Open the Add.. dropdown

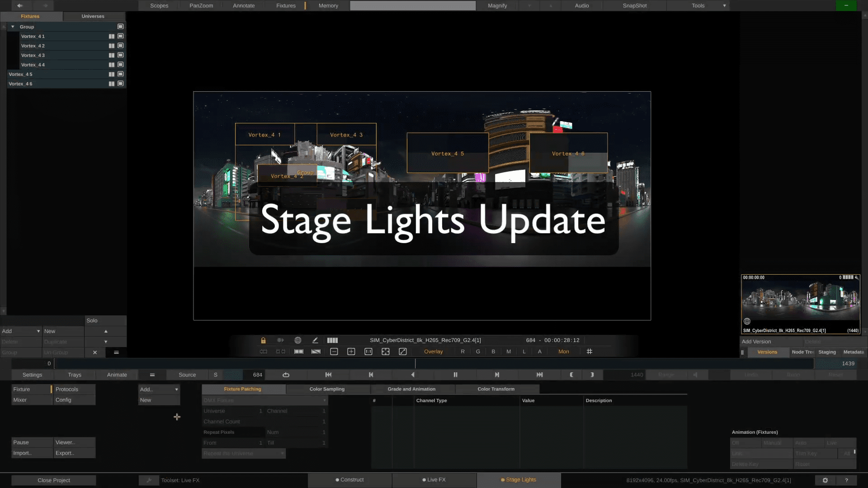click(158, 389)
